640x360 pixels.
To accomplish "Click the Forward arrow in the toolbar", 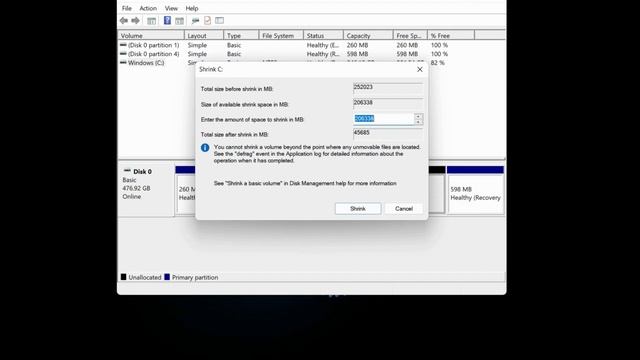I will [136, 20].
